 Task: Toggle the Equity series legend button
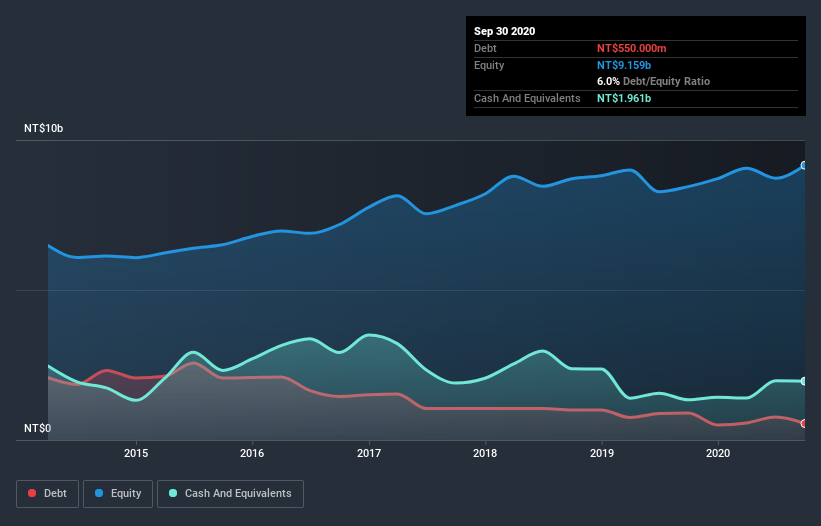coord(118,494)
